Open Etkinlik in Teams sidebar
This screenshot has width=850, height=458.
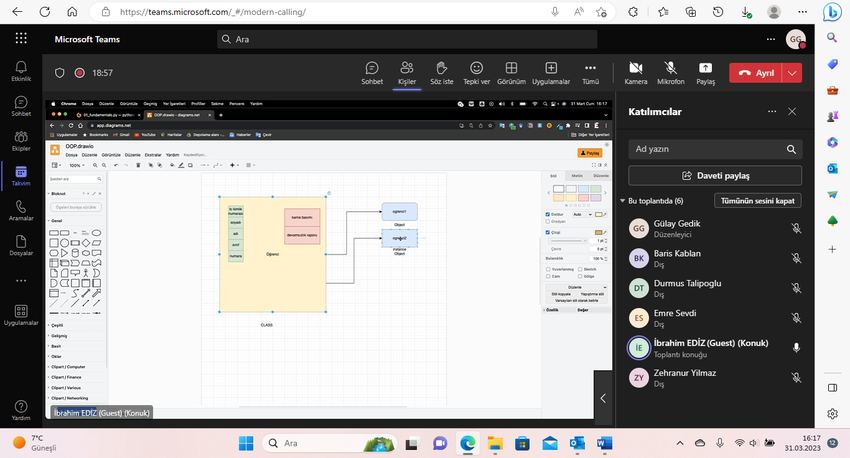click(21, 71)
